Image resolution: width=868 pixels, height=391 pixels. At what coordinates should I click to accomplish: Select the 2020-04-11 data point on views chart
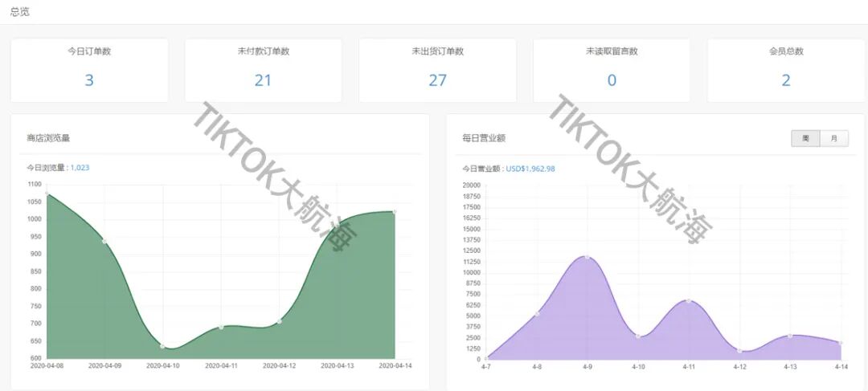(x=221, y=328)
